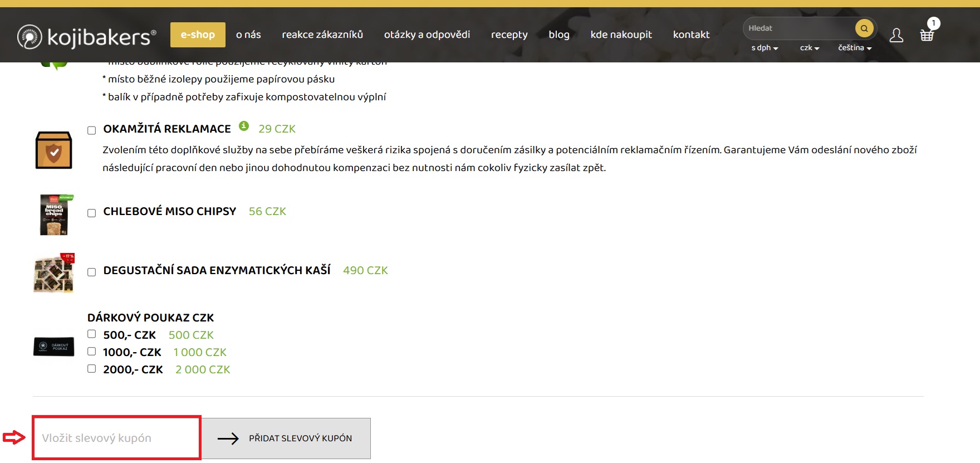This screenshot has width=980, height=463.
Task: Focus the Vložit slevový kupón field
Action: tap(116, 438)
